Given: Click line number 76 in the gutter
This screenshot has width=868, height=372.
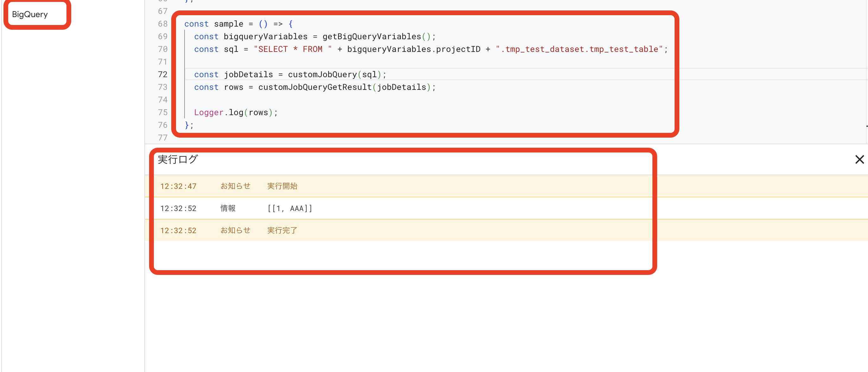Looking at the screenshot, I should click(163, 125).
